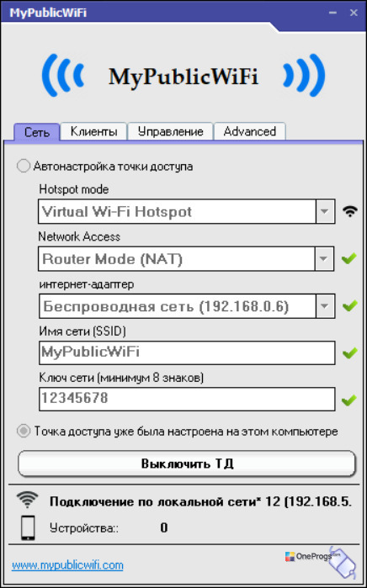Go to the Advanced tab

[250, 131]
